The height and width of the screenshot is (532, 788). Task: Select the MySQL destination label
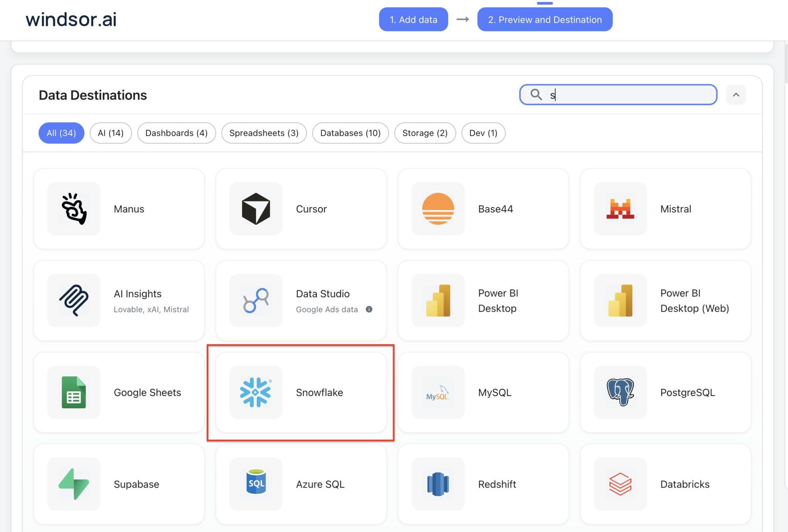point(495,392)
